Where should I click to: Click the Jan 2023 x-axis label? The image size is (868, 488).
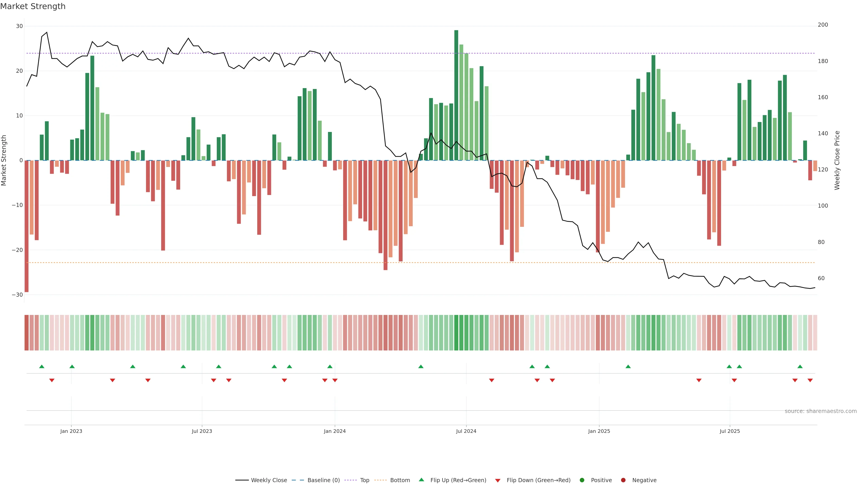click(71, 431)
